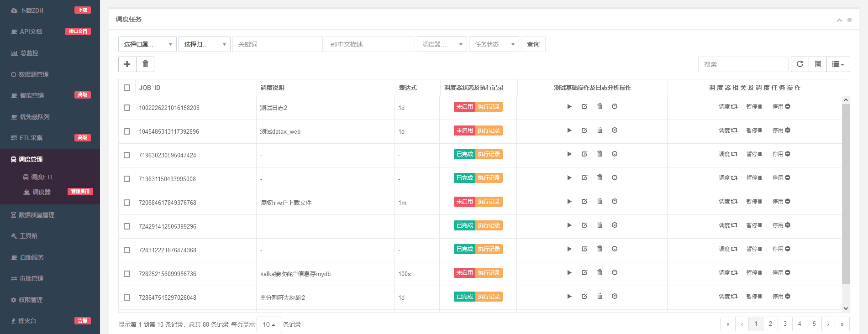Run the job 单分割符无标题2
This screenshot has width=868, height=334.
point(569,297)
